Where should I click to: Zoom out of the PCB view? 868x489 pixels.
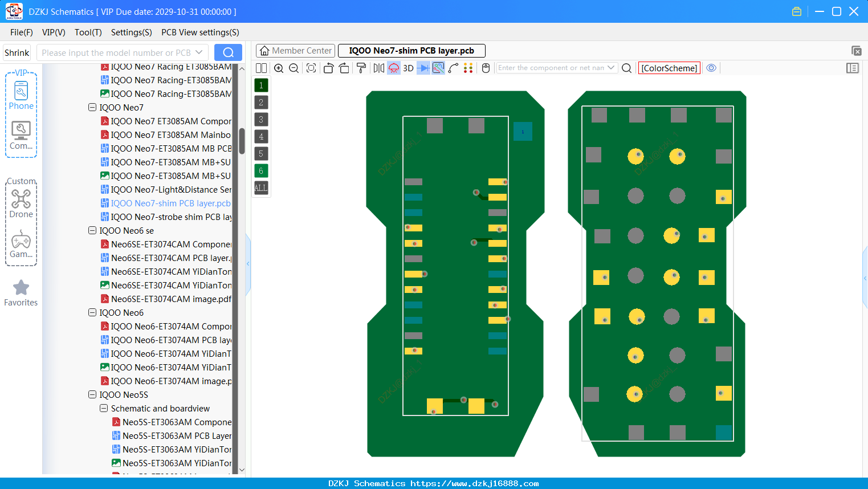294,68
